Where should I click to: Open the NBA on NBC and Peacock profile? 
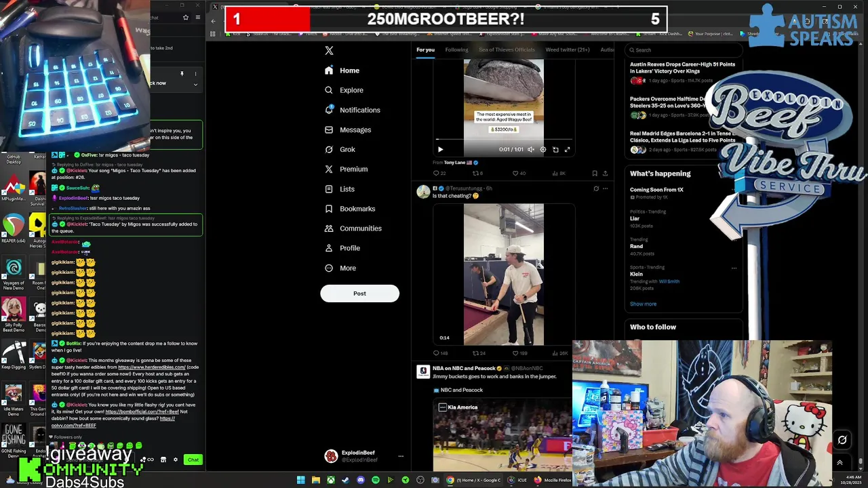click(464, 368)
